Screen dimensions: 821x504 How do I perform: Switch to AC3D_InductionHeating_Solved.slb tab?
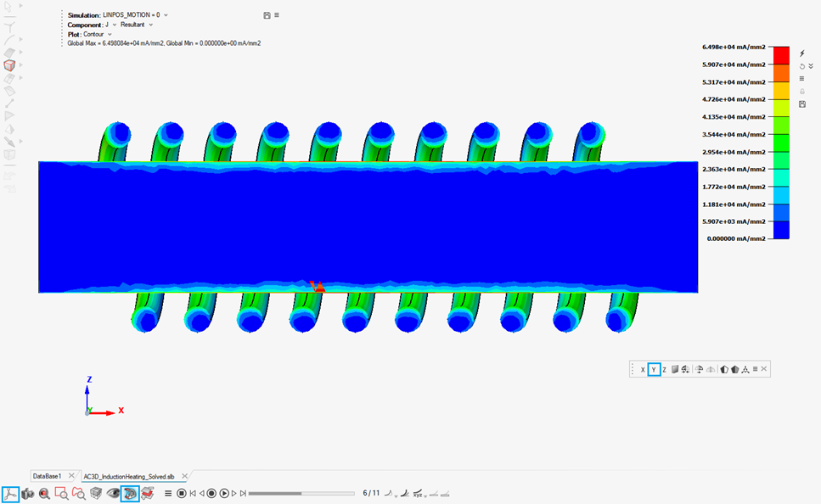click(129, 477)
